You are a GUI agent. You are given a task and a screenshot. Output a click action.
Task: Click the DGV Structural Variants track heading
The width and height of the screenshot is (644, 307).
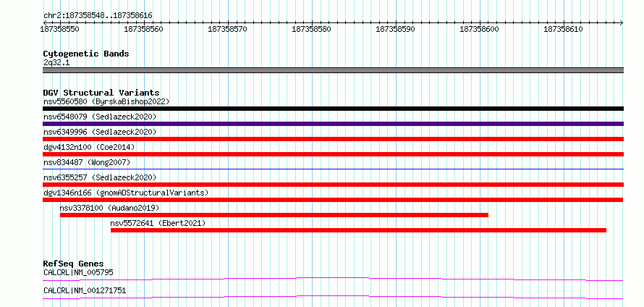tap(101, 93)
